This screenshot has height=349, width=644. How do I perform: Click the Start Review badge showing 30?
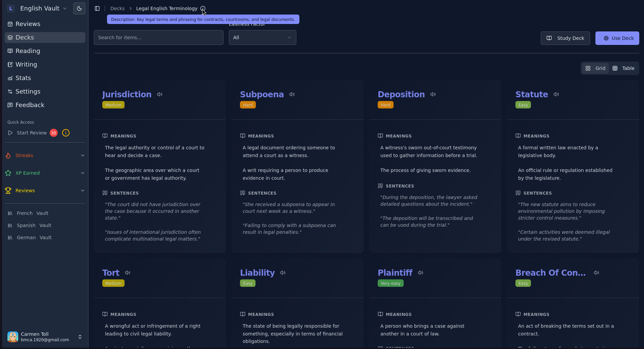click(54, 133)
